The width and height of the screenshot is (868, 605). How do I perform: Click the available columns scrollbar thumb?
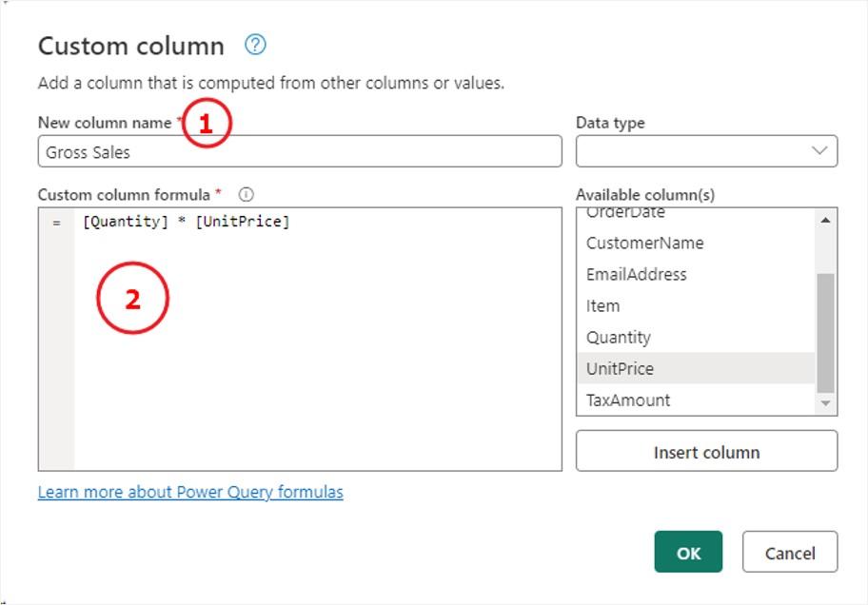pos(825,333)
